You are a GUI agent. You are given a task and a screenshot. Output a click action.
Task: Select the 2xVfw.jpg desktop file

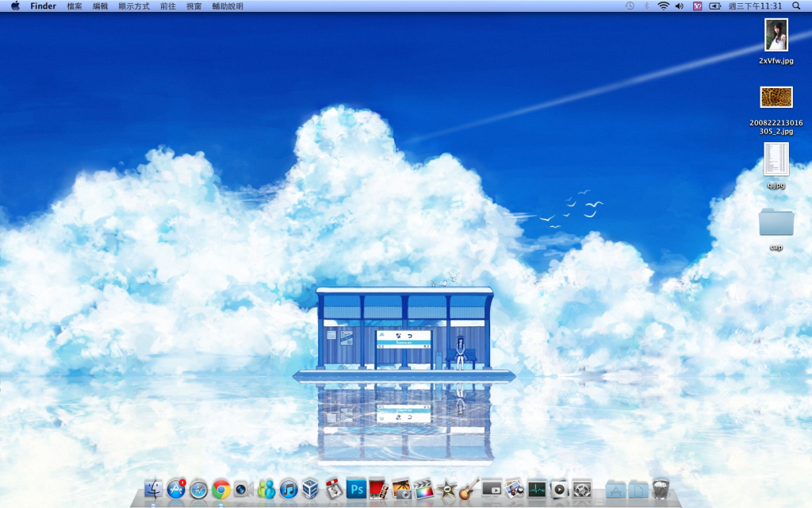(776, 36)
